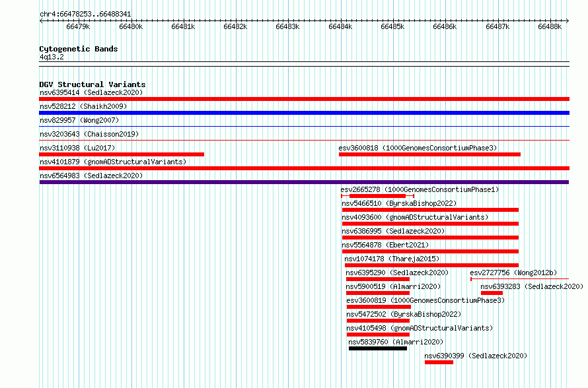Click the red bar under nsv5564878
Image resolution: width=588 pixels, height=388 pixels.
430,251
